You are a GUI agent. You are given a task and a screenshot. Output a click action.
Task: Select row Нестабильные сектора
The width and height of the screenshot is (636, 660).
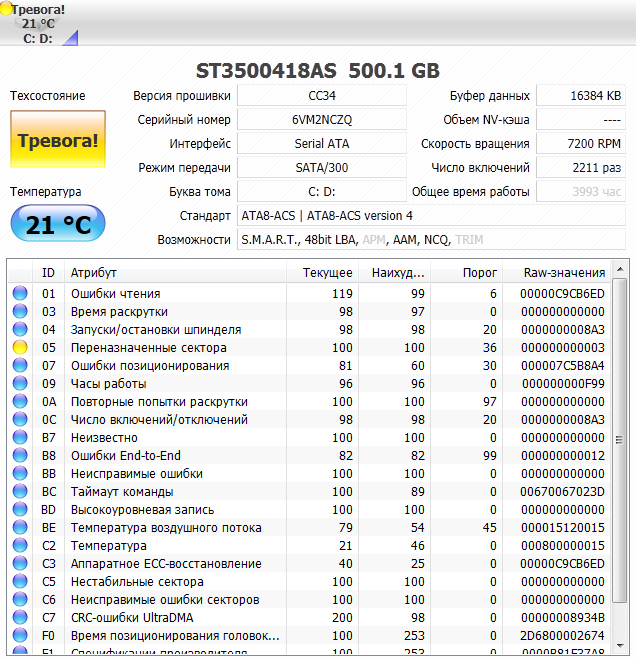click(x=309, y=581)
